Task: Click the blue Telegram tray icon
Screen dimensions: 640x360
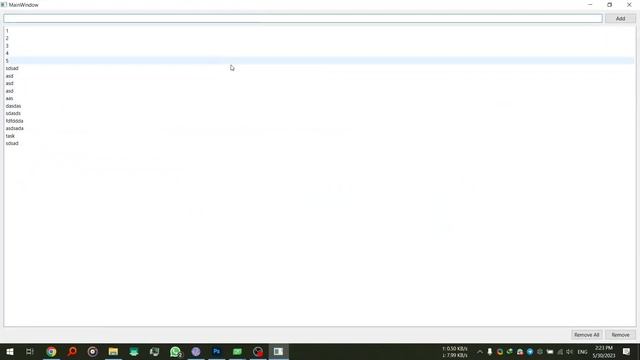Action: pyautogui.click(x=530, y=352)
